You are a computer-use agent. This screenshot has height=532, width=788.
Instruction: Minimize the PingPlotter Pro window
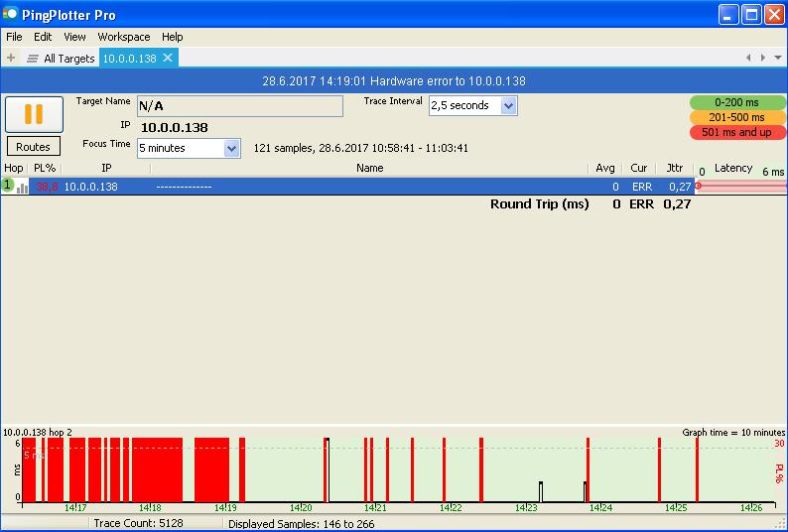[x=728, y=15]
